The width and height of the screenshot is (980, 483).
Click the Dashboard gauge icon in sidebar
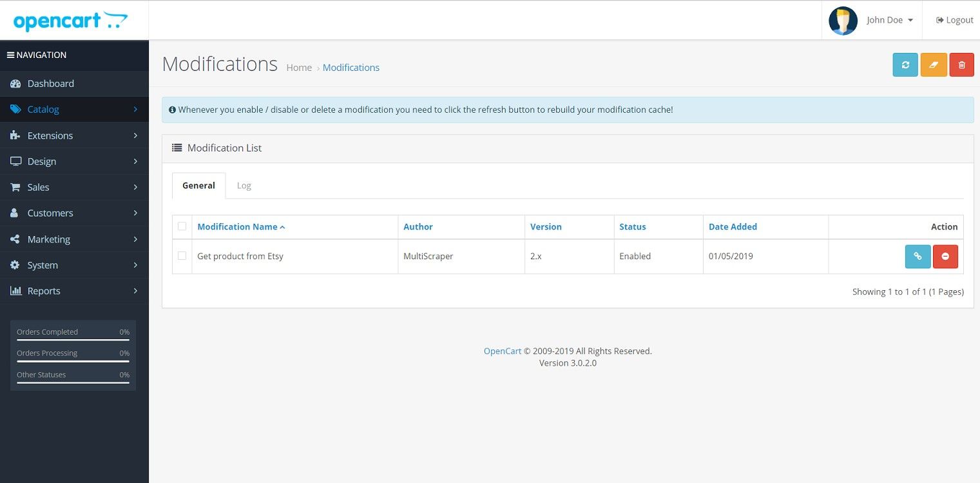pos(16,84)
